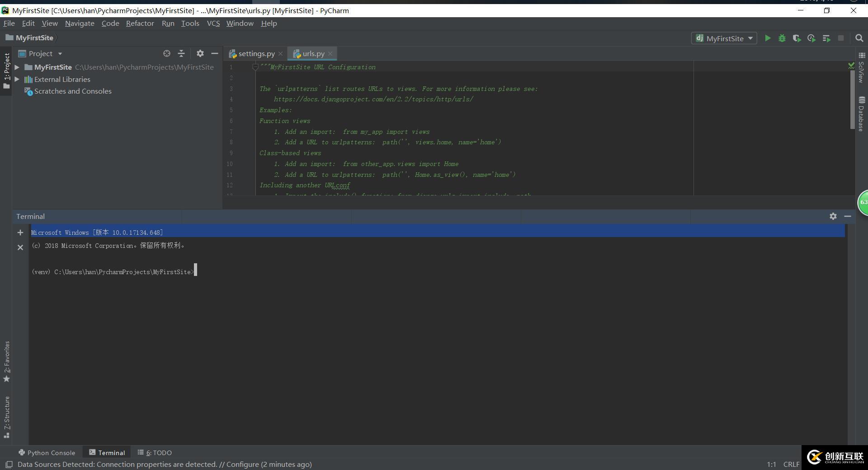The height and width of the screenshot is (470, 868).
Task: Click line number 9 in the gutter
Action: 231,153
